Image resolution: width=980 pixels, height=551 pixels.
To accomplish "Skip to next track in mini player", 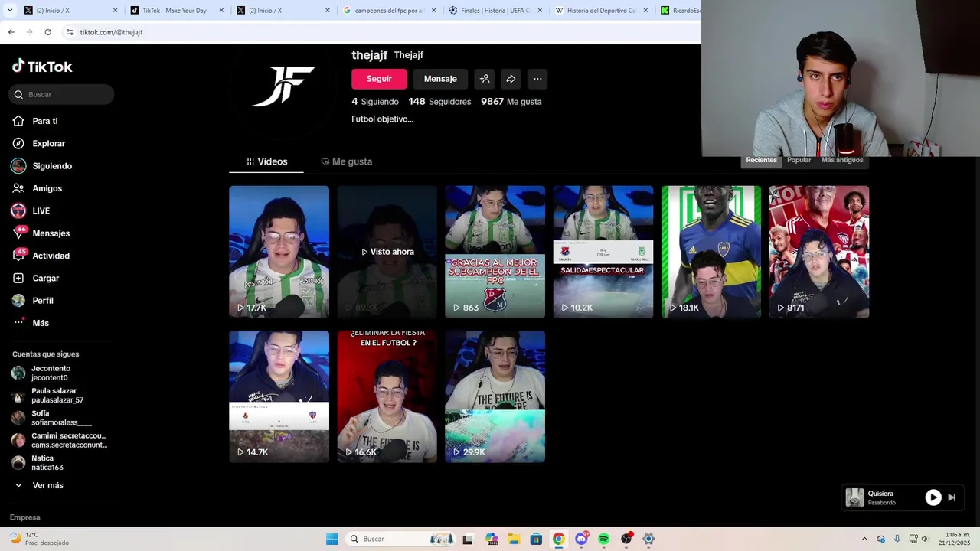I will coord(952,497).
